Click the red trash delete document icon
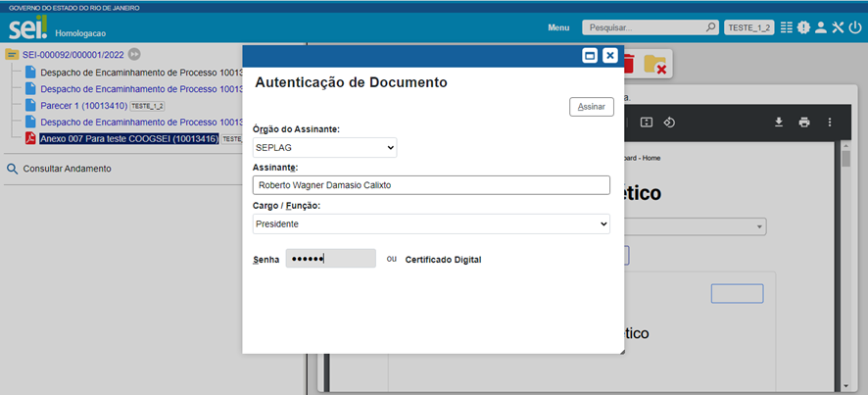The image size is (868, 395). tap(629, 64)
